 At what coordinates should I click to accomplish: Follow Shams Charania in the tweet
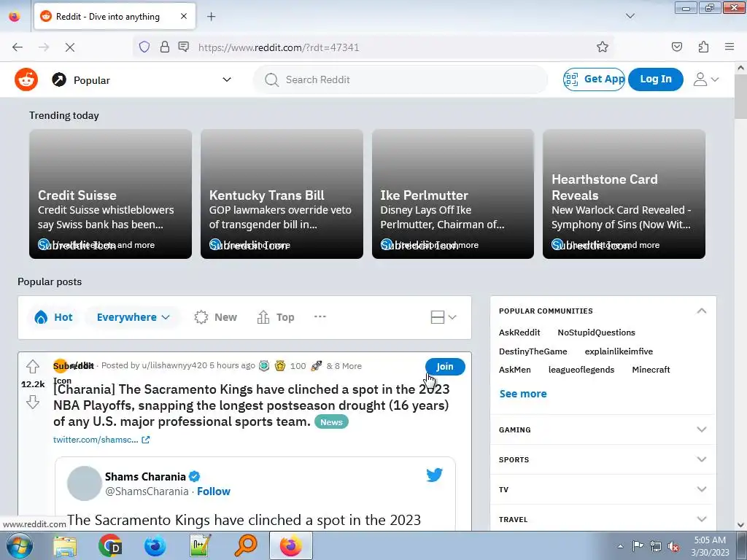pos(214,491)
